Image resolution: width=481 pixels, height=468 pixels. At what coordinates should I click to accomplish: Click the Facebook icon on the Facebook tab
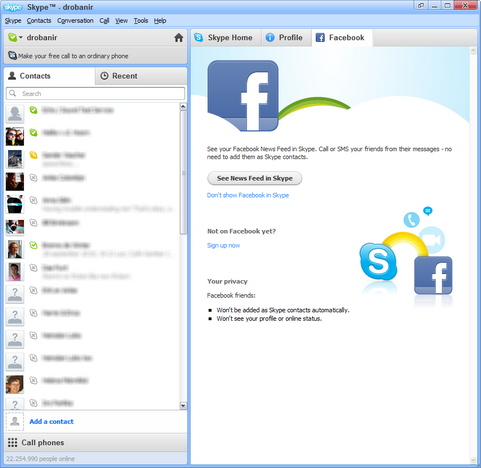pos(320,38)
